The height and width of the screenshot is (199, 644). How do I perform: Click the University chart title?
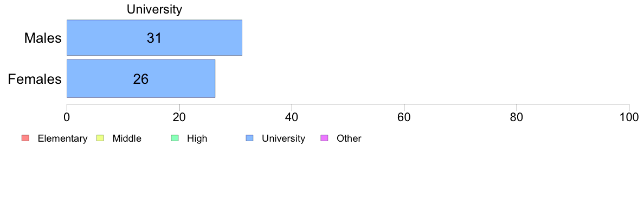[154, 9]
